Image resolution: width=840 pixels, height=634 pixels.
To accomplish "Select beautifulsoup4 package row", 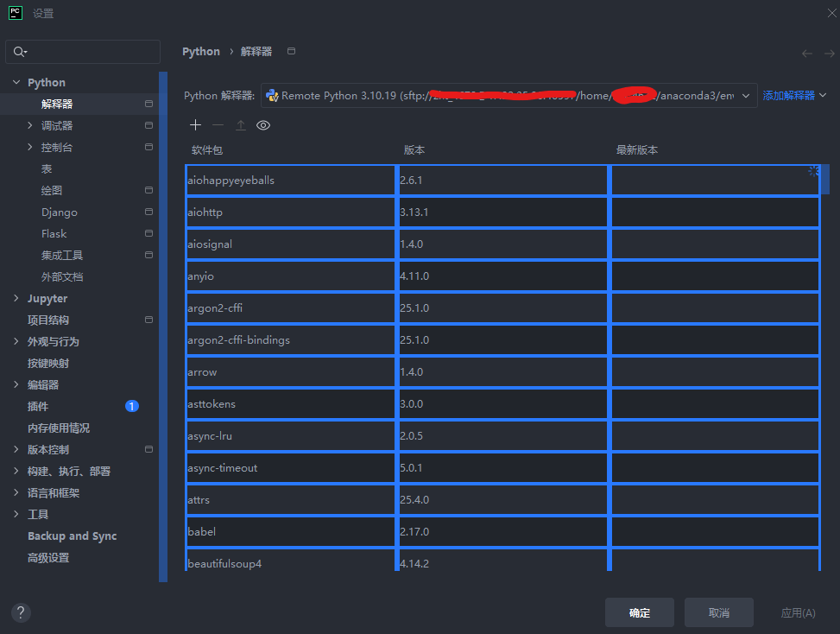I will click(502, 560).
